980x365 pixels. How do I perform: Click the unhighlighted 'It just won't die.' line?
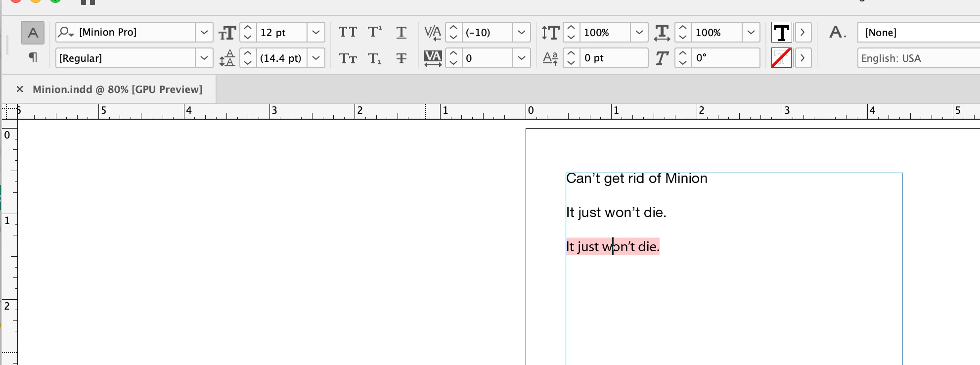pyautogui.click(x=616, y=213)
